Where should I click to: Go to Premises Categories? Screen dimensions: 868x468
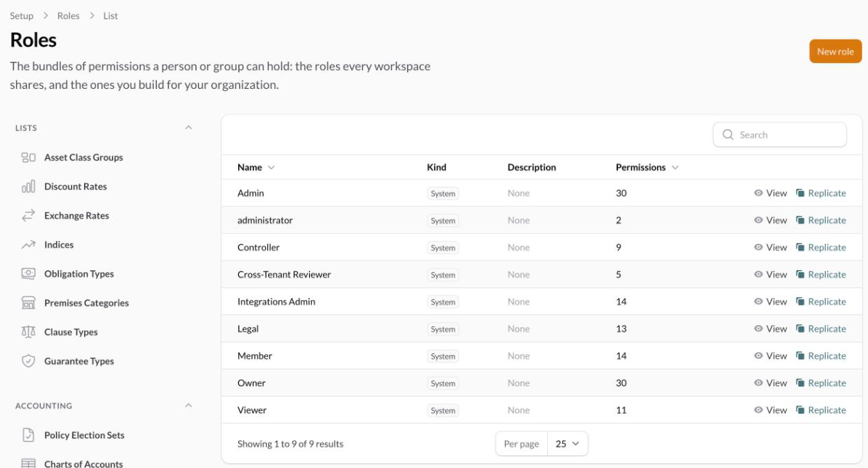pos(86,303)
